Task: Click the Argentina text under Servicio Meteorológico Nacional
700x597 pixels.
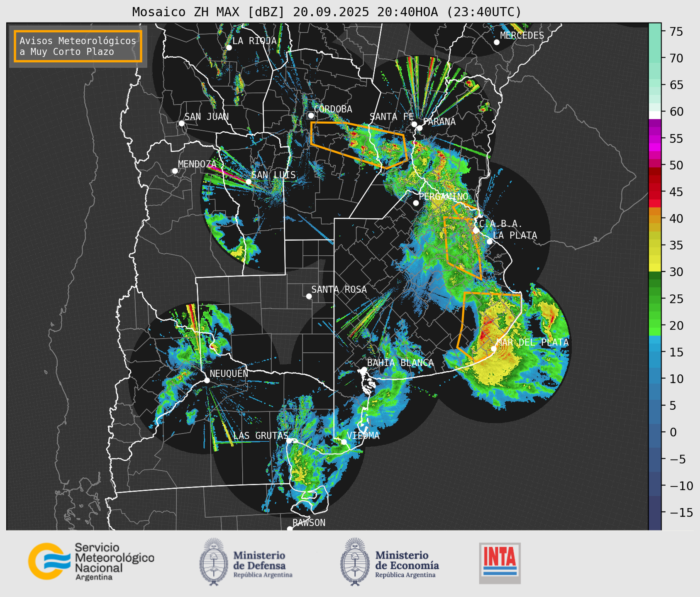Action: (x=94, y=577)
